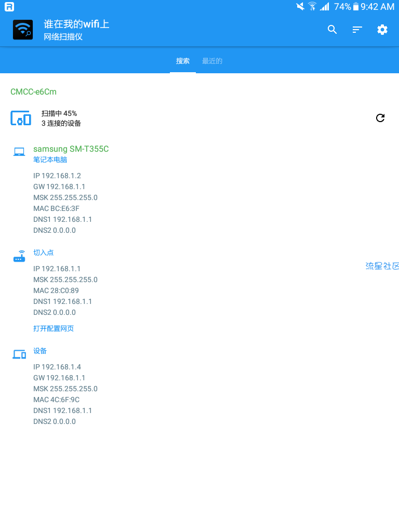Tap the battery status icon
This screenshot has width=399, height=532.
click(x=356, y=6)
